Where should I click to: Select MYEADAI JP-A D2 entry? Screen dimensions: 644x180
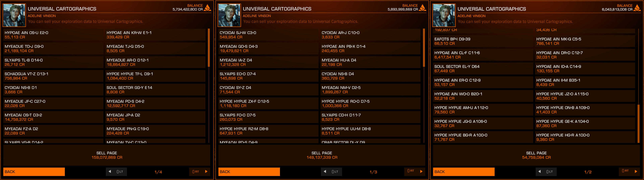point(155,117)
